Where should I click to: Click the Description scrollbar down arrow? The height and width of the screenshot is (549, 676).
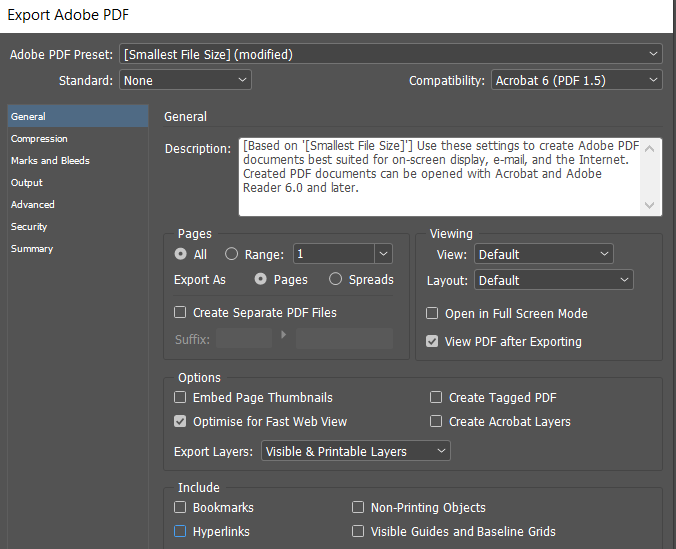point(650,205)
